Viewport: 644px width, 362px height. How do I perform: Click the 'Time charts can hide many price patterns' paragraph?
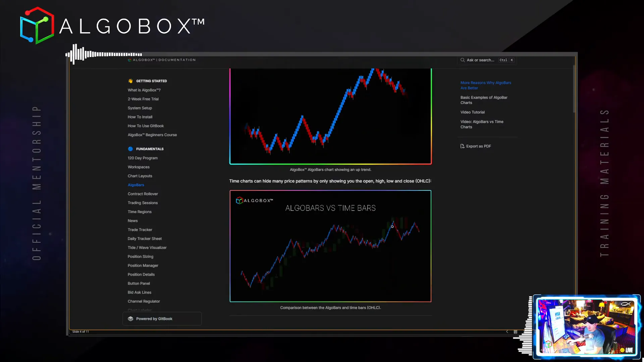(330, 181)
